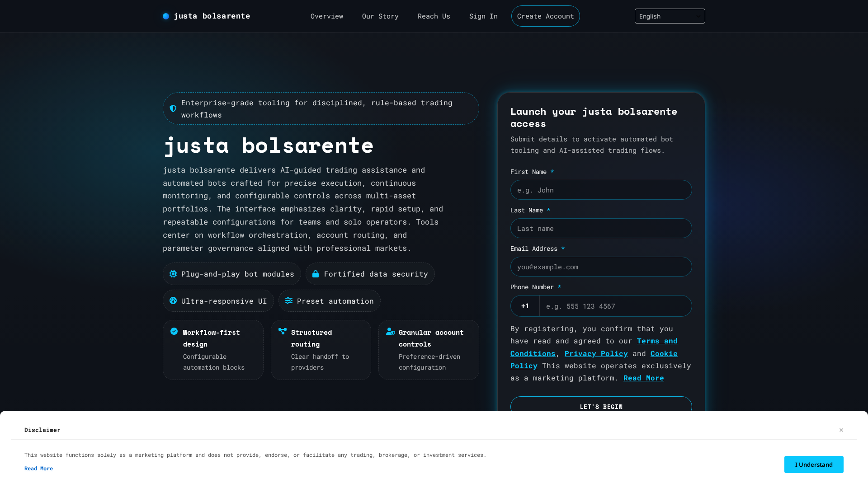Go to the Overview nav item

pos(327,16)
